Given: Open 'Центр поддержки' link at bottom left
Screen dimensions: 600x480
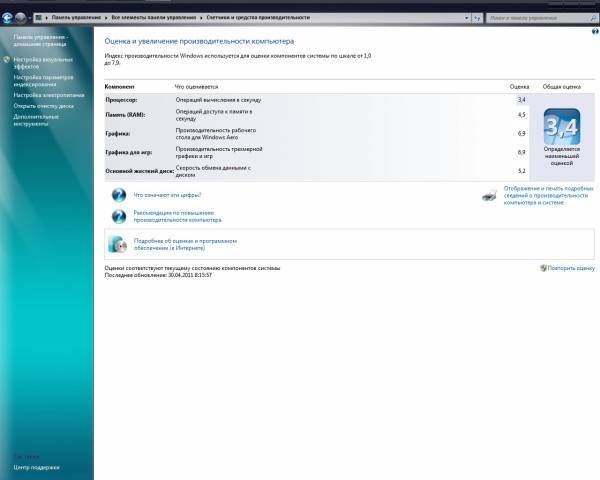Looking at the screenshot, I should 36,467.
